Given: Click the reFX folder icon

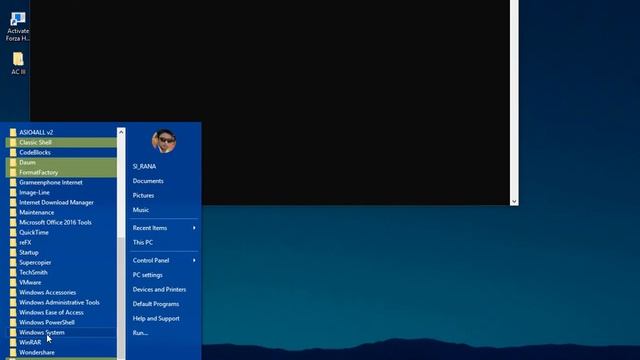Looking at the screenshot, I should [x=13, y=242].
